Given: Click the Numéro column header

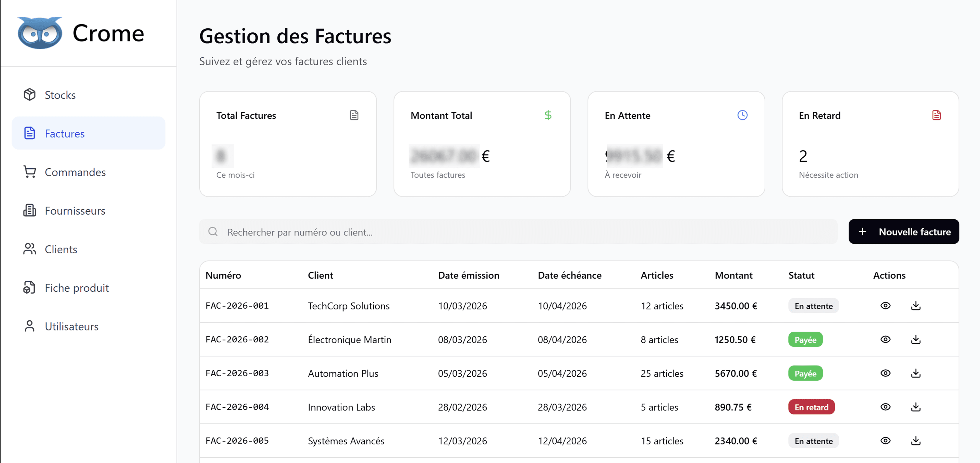Looking at the screenshot, I should pyautogui.click(x=223, y=275).
